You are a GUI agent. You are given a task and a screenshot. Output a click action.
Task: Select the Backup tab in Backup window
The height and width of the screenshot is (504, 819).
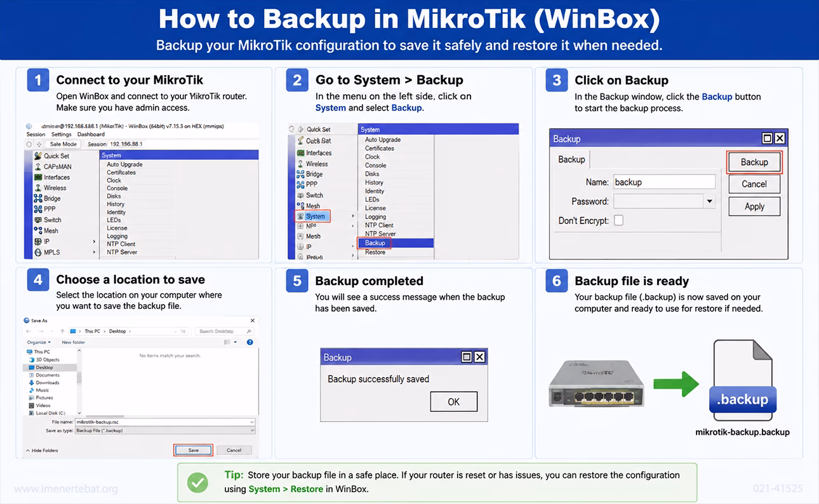tap(571, 159)
